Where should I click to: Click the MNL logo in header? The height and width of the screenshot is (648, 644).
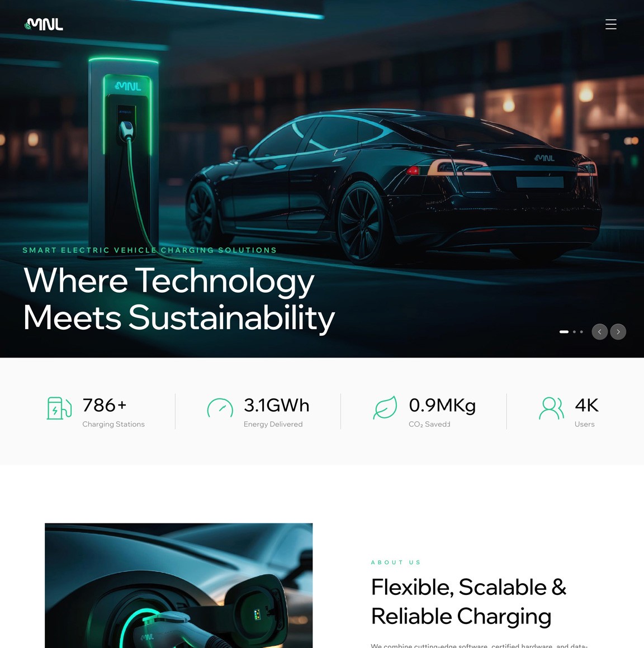point(44,25)
